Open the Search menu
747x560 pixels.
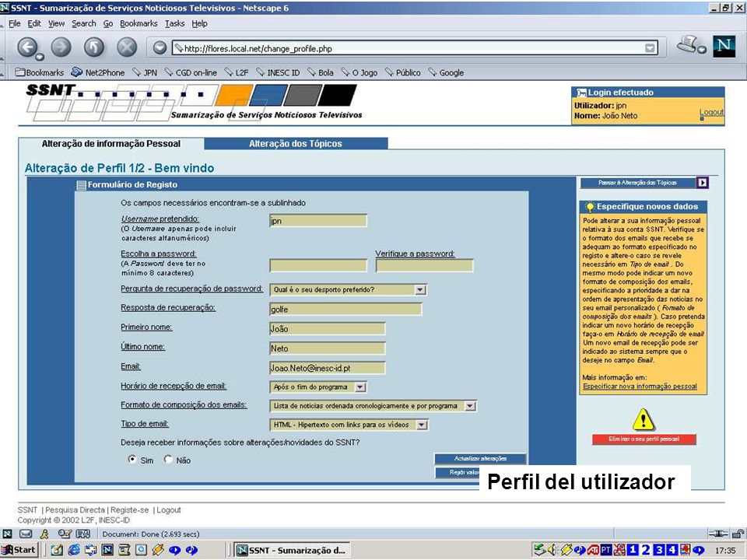84,23
